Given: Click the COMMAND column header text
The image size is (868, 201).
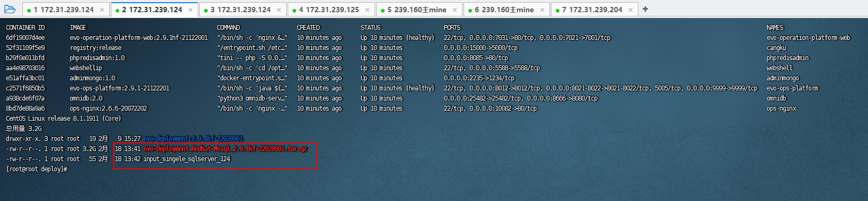Looking at the screenshot, I should pyautogui.click(x=229, y=28).
